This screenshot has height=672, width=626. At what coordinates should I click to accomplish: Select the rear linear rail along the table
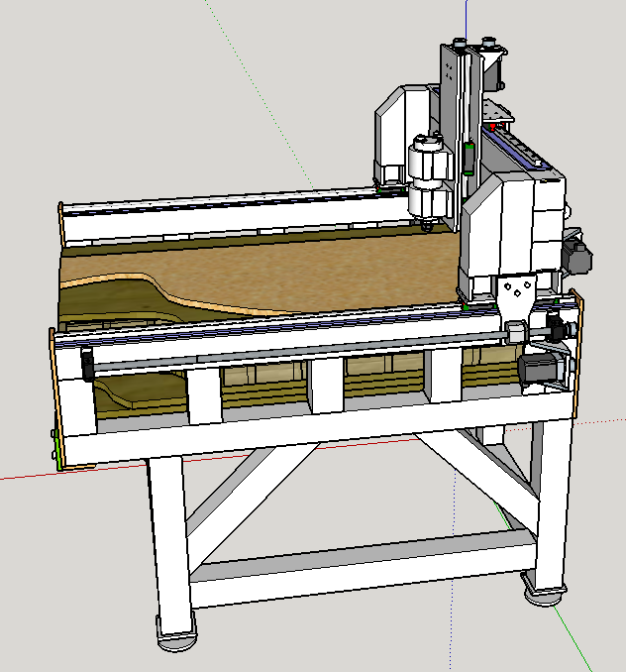(x=218, y=204)
